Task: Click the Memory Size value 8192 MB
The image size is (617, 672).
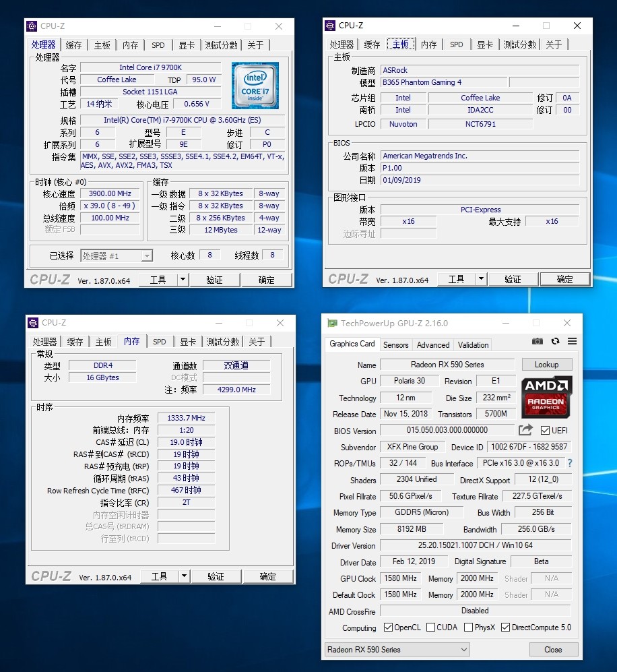Action: [x=412, y=529]
